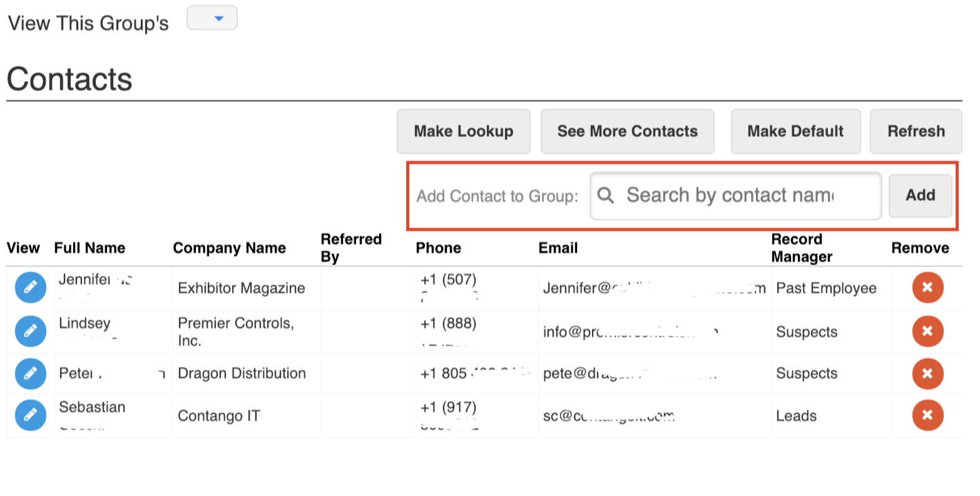Select the Email column header

[x=558, y=248]
